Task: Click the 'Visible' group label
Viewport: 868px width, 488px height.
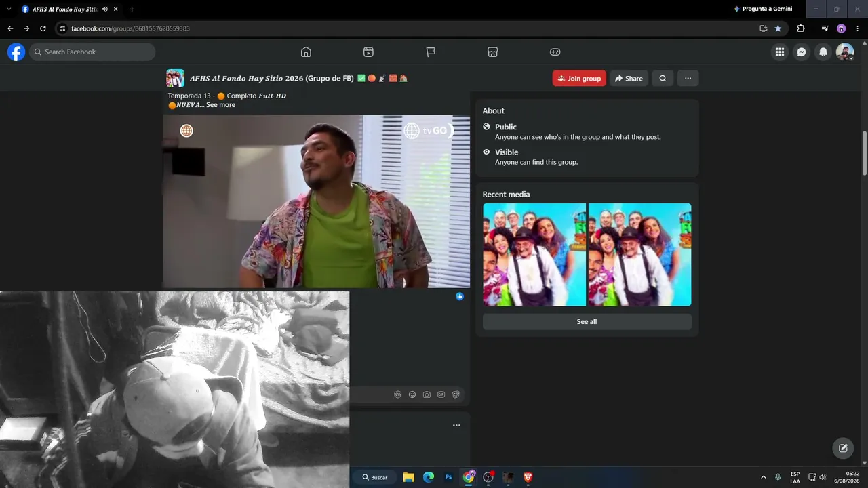Action: (507, 152)
